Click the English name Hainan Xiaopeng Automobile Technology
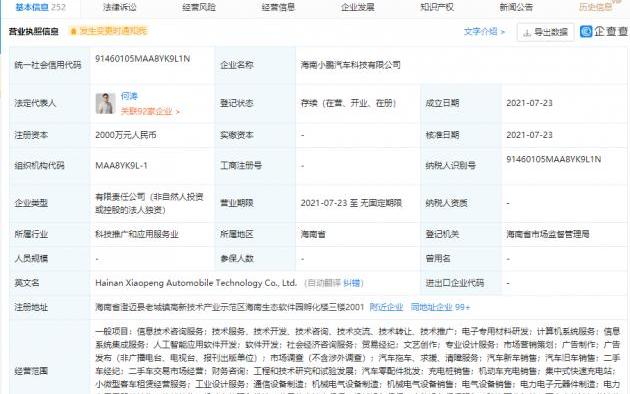Viewport: 630px width, 394px height. [196, 283]
